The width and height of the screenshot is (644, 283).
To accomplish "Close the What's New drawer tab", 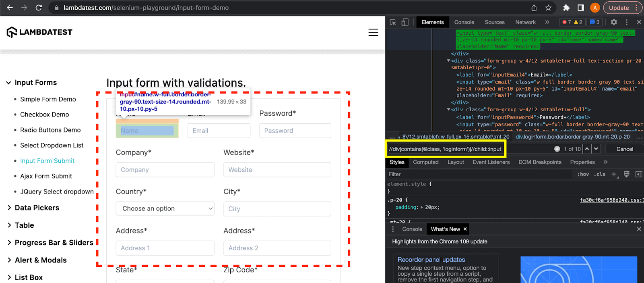I will tap(465, 229).
